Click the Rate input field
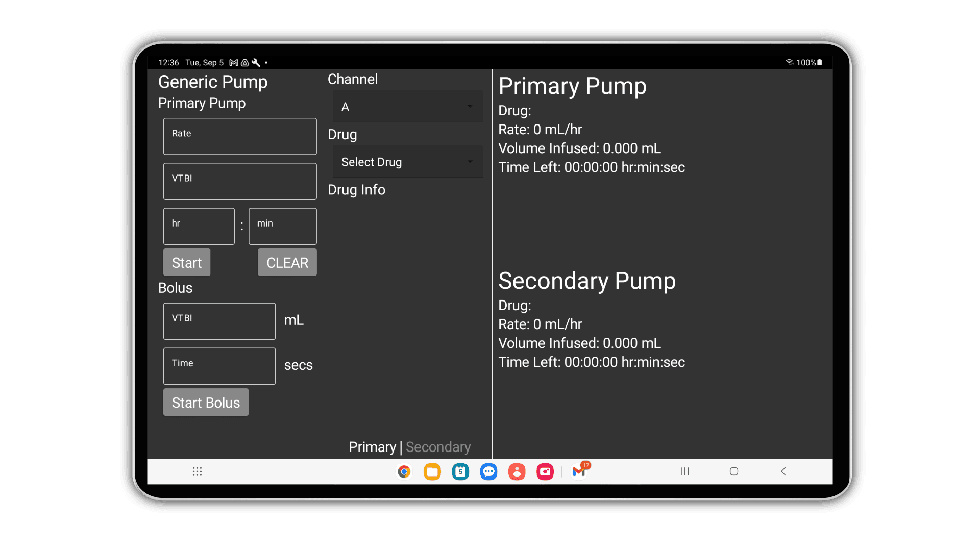The height and width of the screenshot is (551, 980). (x=239, y=136)
